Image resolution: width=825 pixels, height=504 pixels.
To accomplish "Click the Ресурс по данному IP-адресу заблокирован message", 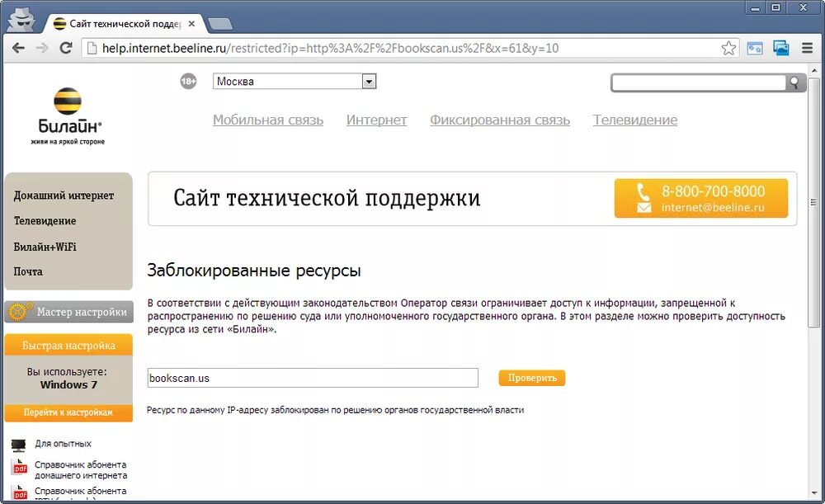I will click(x=335, y=410).
